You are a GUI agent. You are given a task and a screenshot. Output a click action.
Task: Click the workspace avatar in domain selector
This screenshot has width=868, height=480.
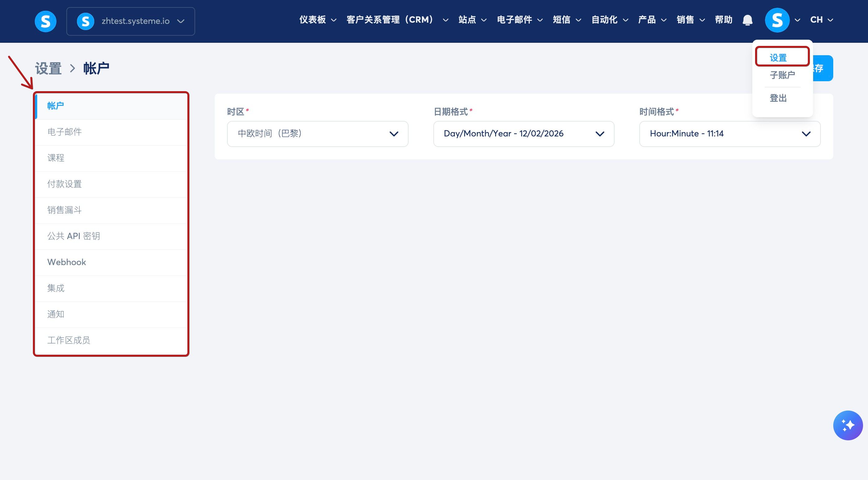[x=85, y=21]
